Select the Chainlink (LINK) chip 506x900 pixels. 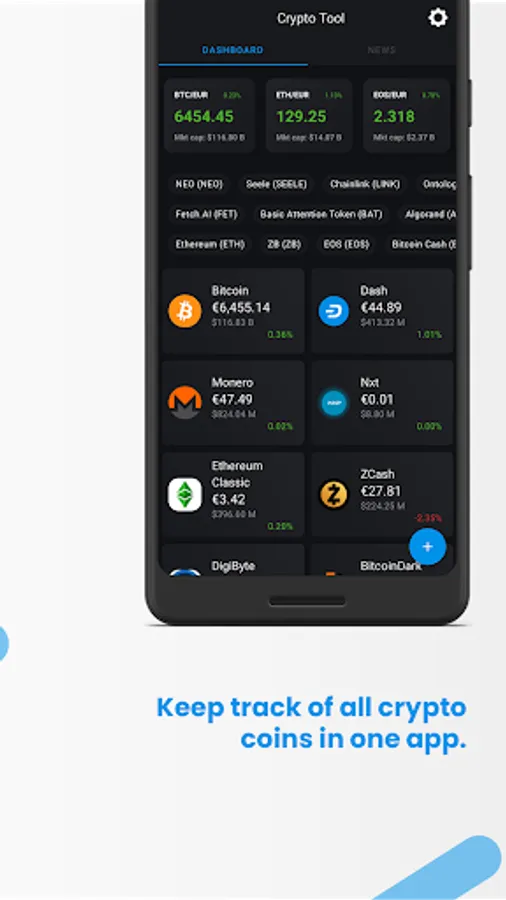[x=365, y=184]
